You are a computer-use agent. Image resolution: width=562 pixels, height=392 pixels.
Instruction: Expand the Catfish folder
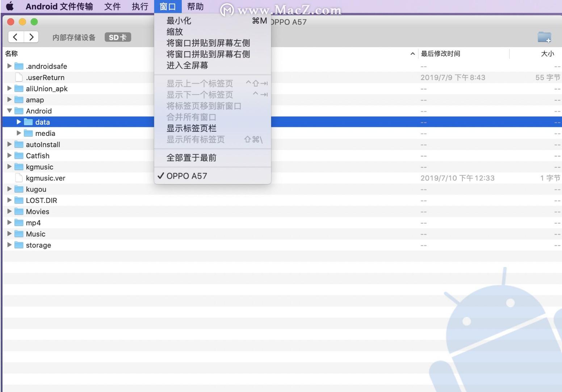click(x=9, y=155)
